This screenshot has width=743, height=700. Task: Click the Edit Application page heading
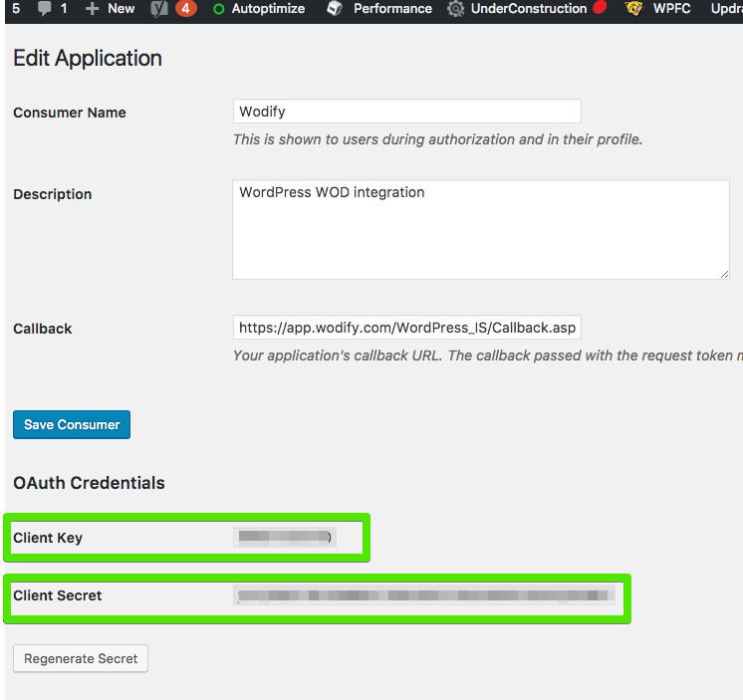pos(88,59)
